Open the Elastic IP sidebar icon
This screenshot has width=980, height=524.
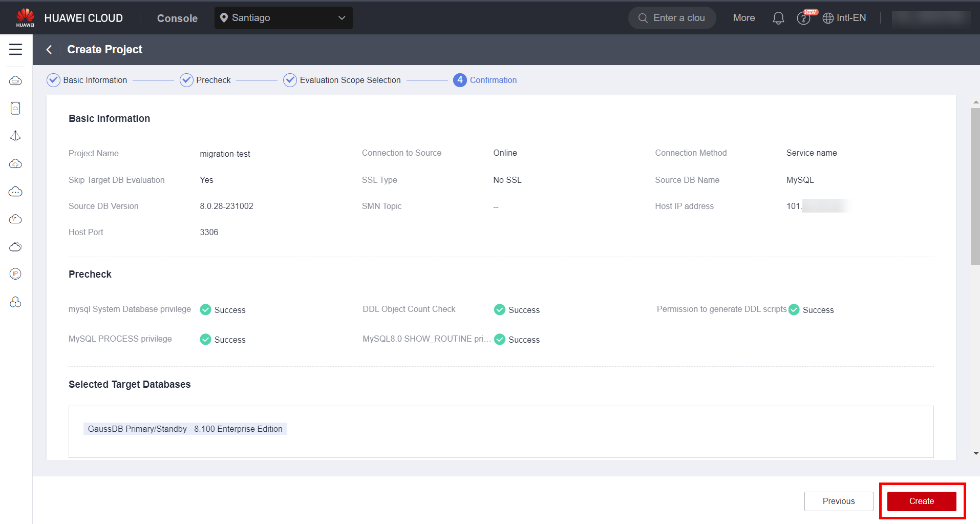15,274
